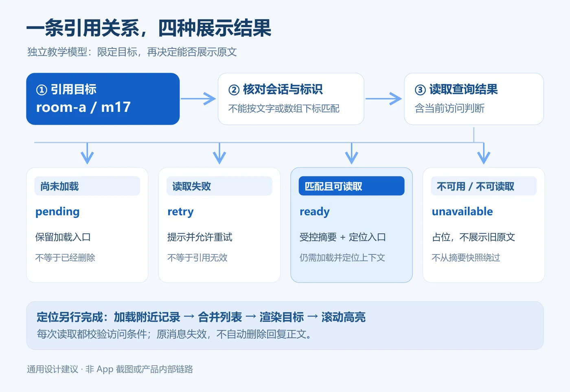Click the heading starting with 定位另行完成
Image resolution: width=570 pixels, height=392 pixels.
[201, 317]
